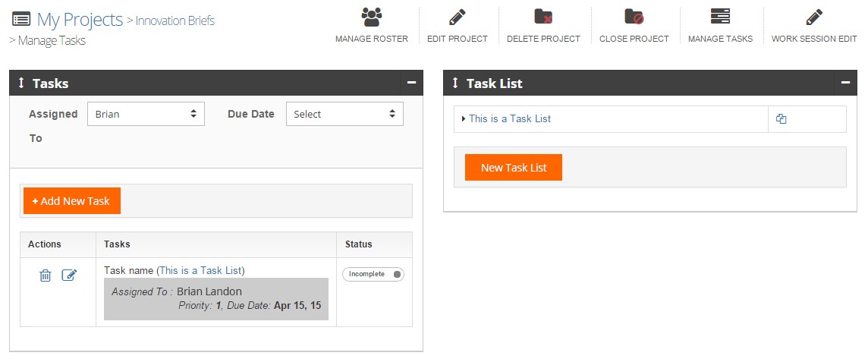This screenshot has width=868, height=359.
Task: Click the Brian Landon assignee text
Action: (209, 291)
